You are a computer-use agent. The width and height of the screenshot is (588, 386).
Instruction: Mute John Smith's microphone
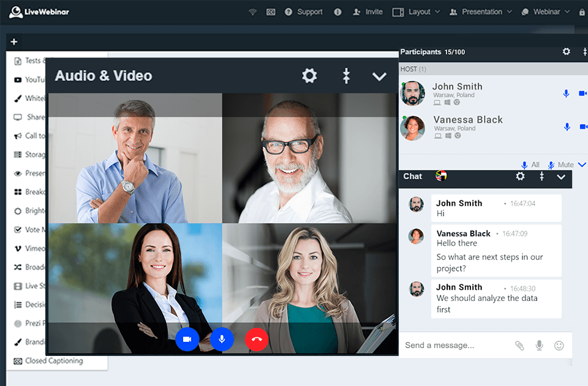(566, 94)
